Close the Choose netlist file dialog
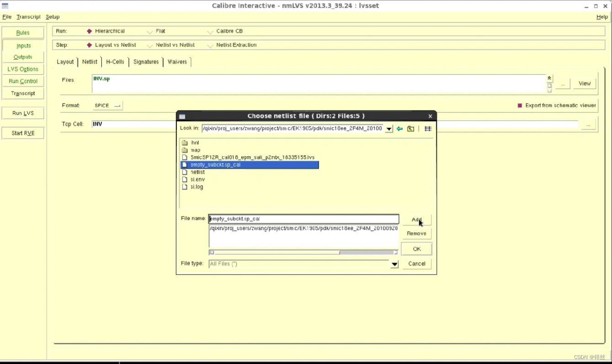This screenshot has height=364, width=612. tap(430, 116)
